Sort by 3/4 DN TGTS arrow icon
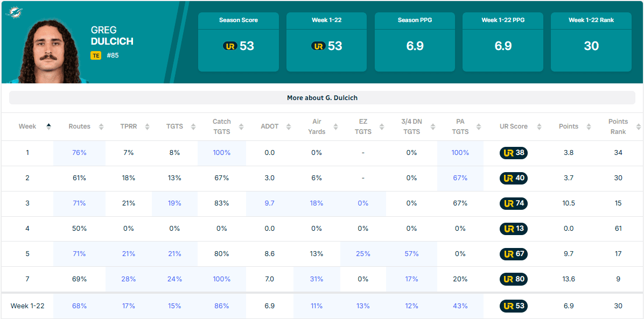Screen dimensions: 644x319 tap(432, 126)
